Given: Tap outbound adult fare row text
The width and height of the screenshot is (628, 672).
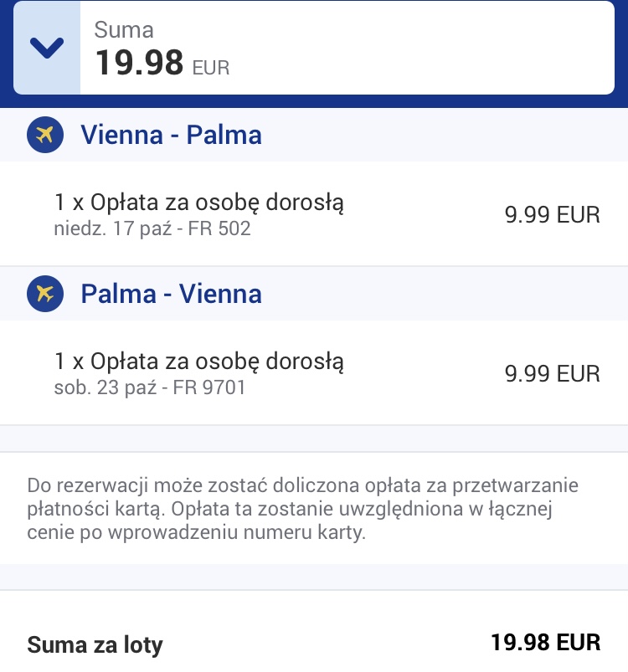Looking at the screenshot, I should (x=199, y=203).
